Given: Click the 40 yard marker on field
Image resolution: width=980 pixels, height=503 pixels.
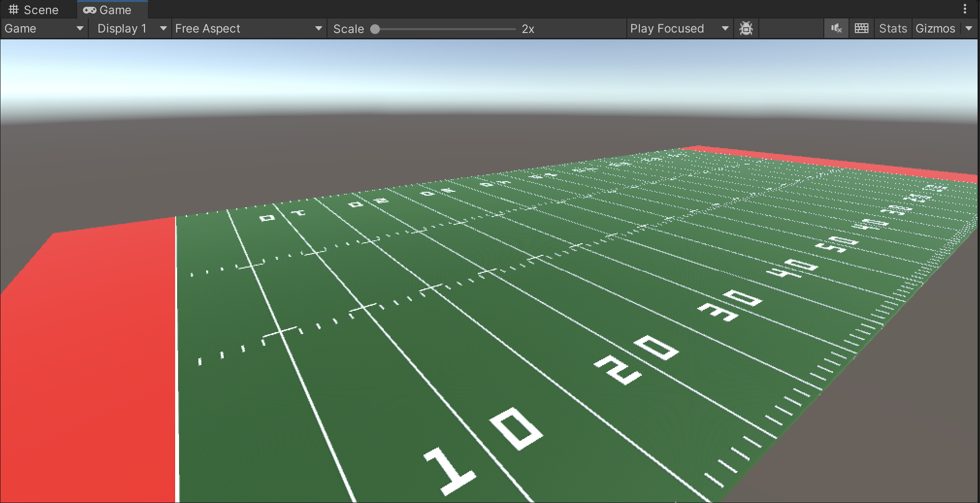Looking at the screenshot, I should click(792, 268).
